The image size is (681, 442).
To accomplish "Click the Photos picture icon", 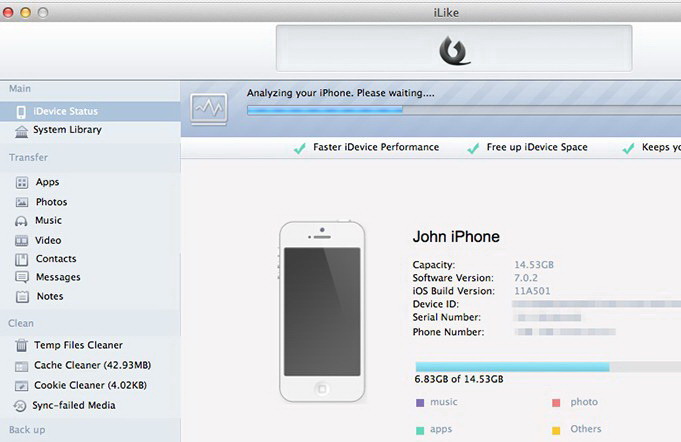I will [x=22, y=202].
